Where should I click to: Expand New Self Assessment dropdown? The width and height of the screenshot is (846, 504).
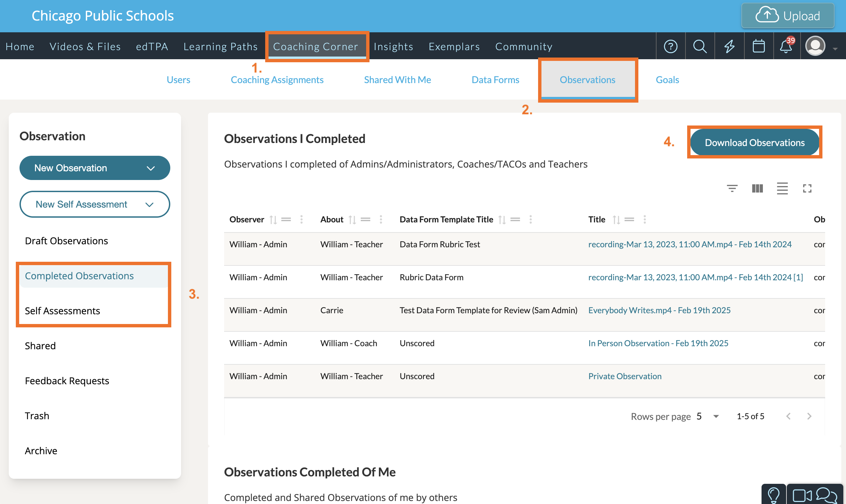click(95, 204)
